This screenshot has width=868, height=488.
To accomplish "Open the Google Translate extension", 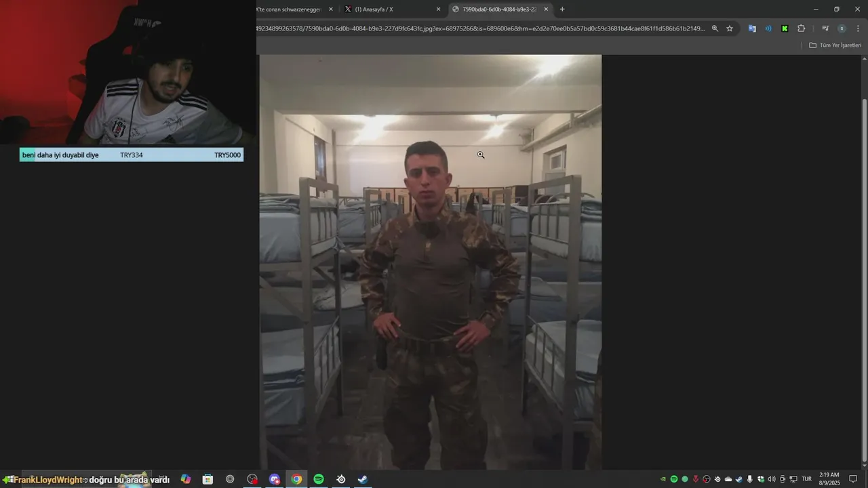I will [752, 28].
